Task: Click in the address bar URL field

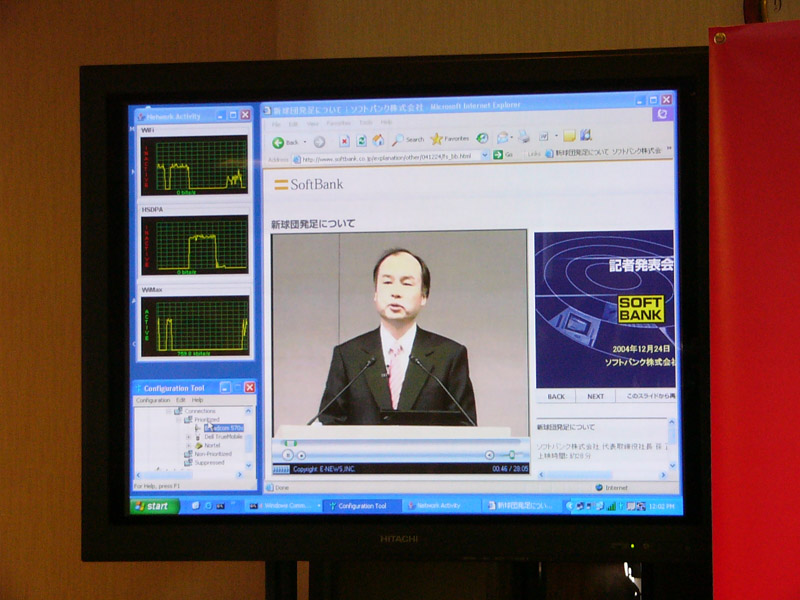Action: pos(390,158)
